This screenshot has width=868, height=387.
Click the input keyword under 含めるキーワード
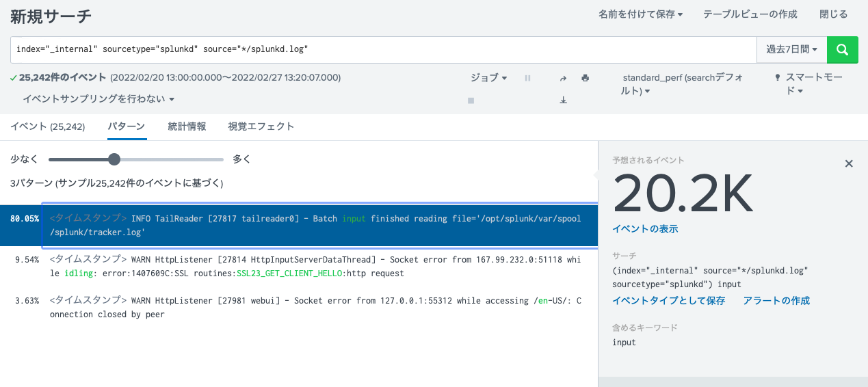624,343
